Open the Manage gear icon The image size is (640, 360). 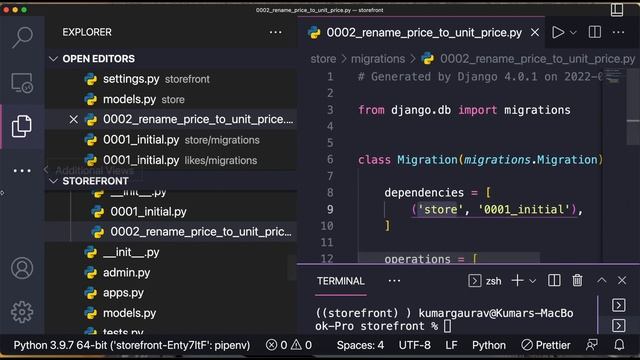pyautogui.click(x=22, y=312)
